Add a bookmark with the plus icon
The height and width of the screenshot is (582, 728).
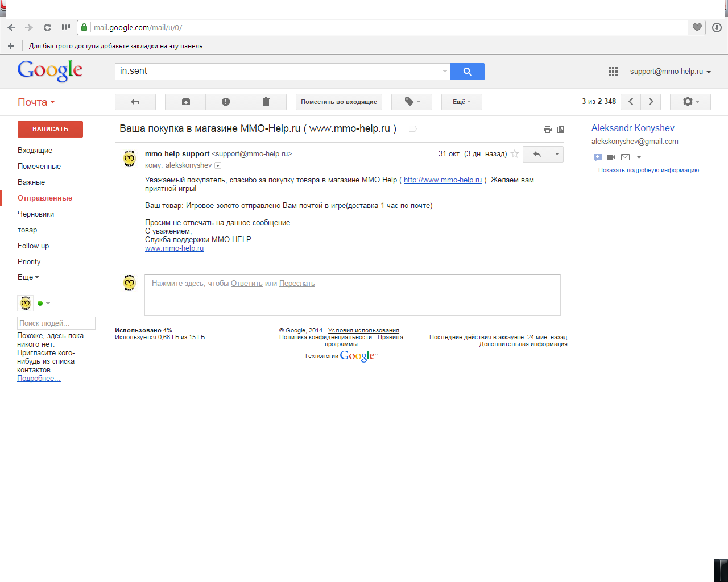pyautogui.click(x=10, y=46)
